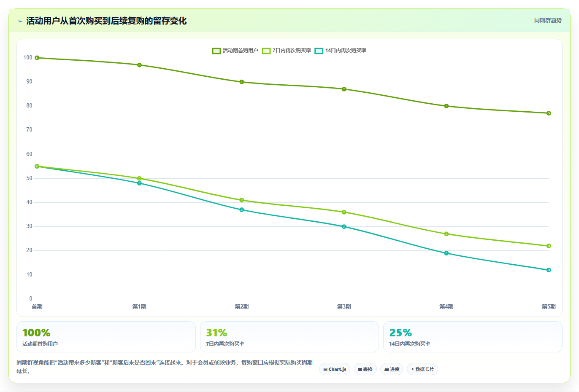The height and width of the screenshot is (392, 579).
Task: Click the 数据卡片 tag icon
Action: pyautogui.click(x=412, y=369)
